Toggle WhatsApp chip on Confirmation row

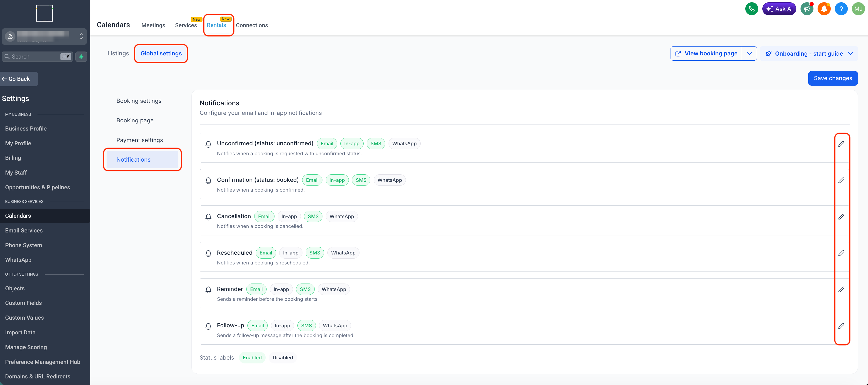[389, 180]
